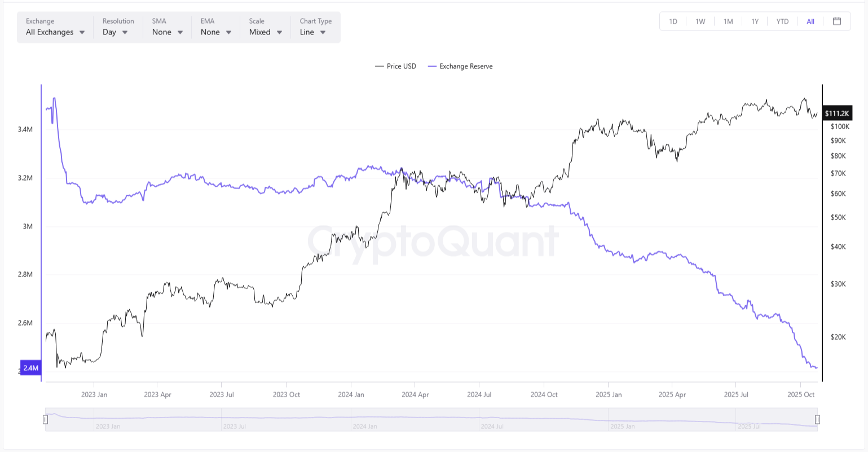
Task: Click the $111.2K price badge
Action: pos(838,113)
